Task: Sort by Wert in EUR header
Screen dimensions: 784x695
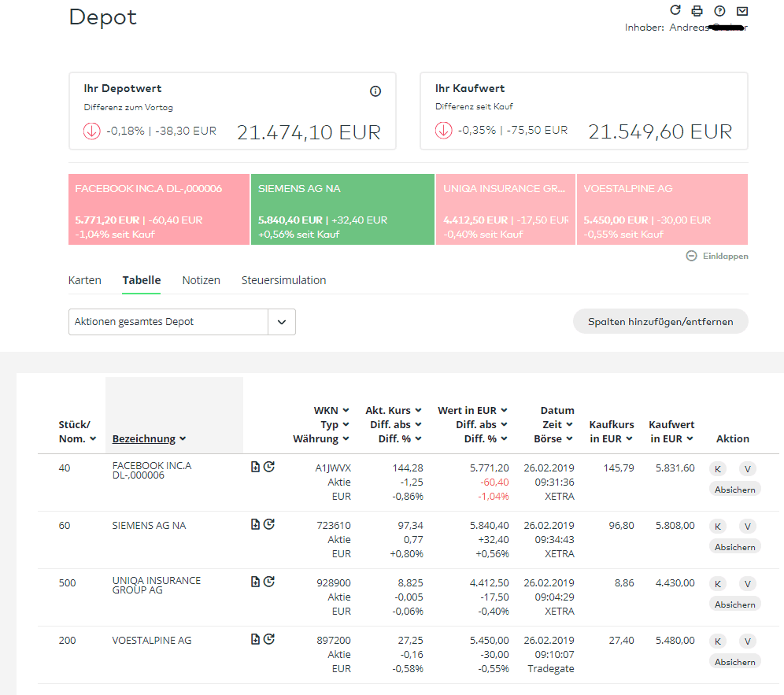Action: [472, 411]
